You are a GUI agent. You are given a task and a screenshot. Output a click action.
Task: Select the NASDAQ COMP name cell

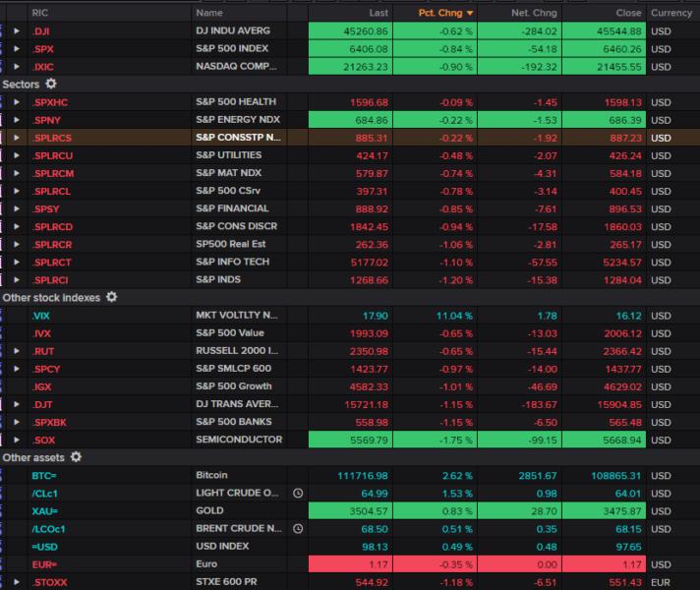[x=236, y=67]
